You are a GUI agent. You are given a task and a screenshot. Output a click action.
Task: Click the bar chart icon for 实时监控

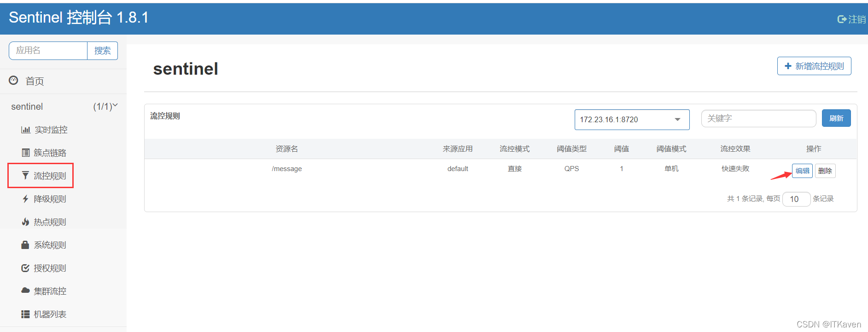point(26,130)
